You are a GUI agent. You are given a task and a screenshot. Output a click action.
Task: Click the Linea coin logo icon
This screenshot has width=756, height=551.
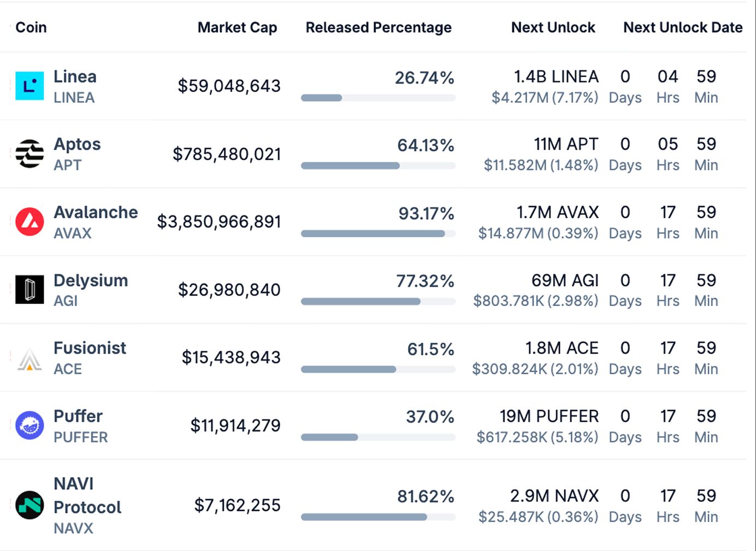pyautogui.click(x=29, y=86)
